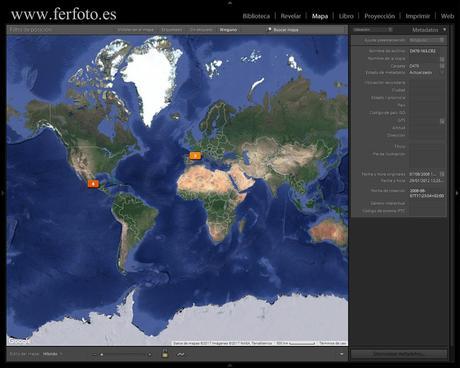This screenshot has height=368, width=460.
Task: Toggle the top module bar arrow
Action: 230,2
